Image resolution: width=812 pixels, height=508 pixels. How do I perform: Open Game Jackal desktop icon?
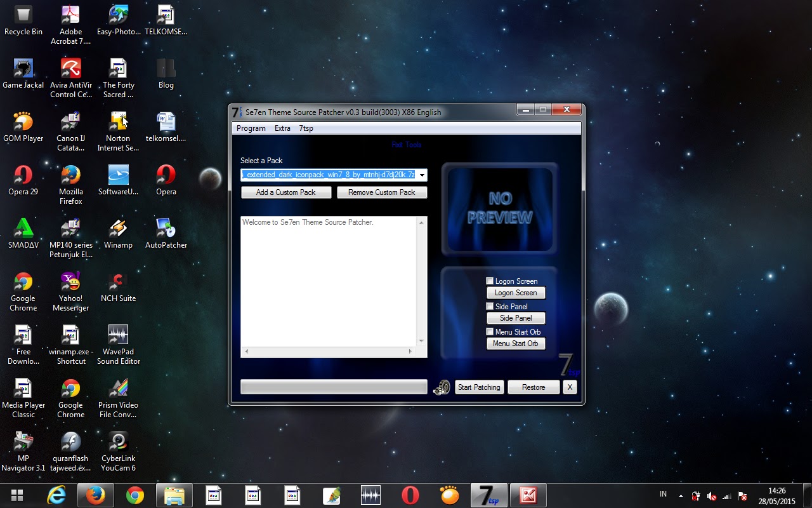pos(23,74)
